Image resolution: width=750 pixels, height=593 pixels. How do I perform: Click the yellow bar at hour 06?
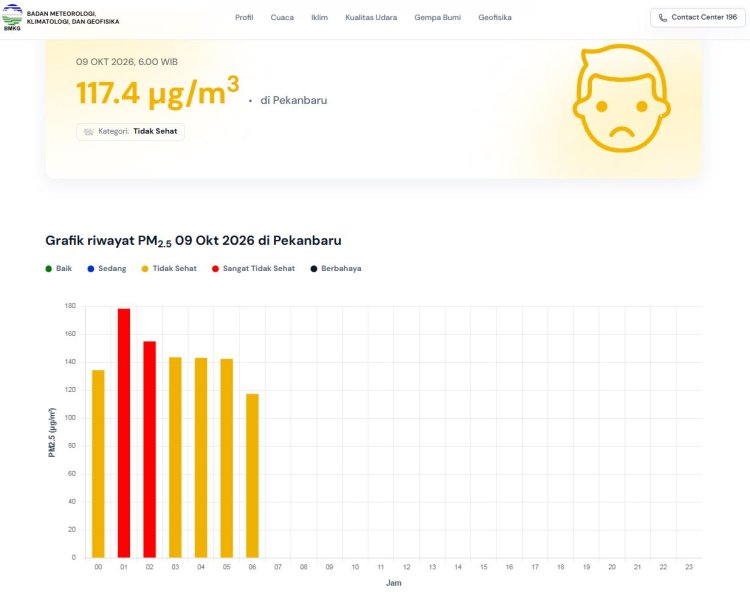(253, 476)
